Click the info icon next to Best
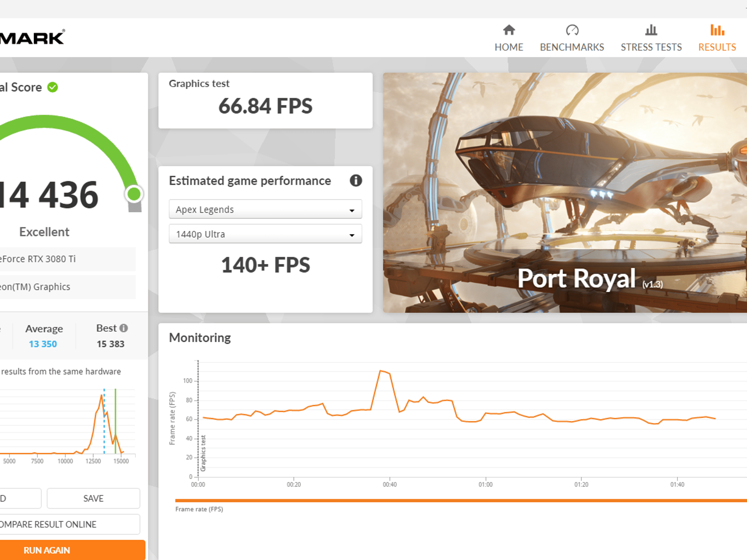The width and height of the screenshot is (747, 560). [x=124, y=328]
